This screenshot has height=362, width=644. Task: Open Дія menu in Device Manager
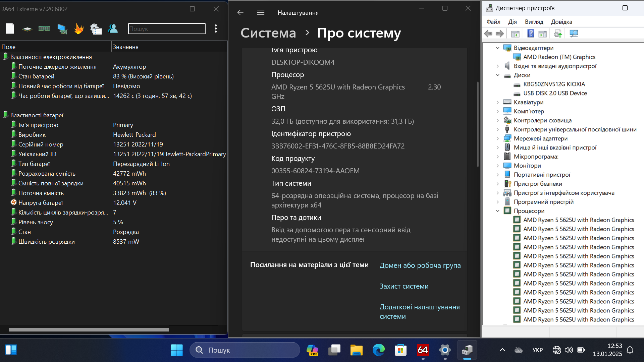coord(513,22)
